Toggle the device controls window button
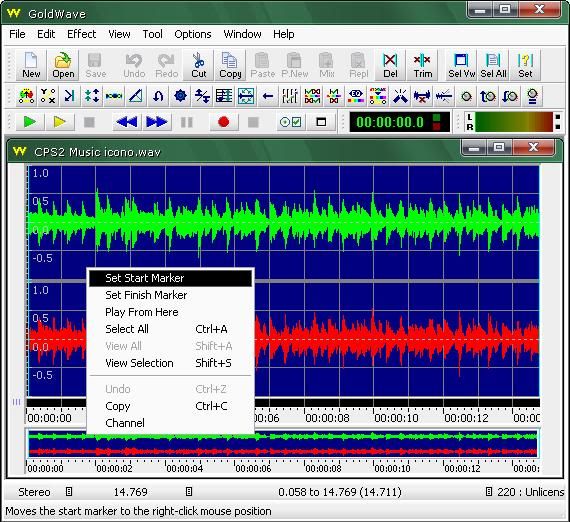570x522 pixels. click(321, 122)
